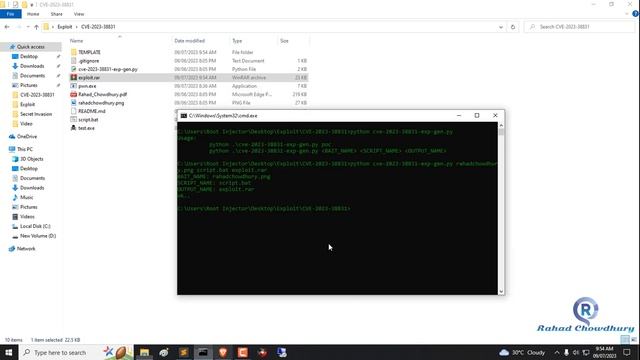The height and width of the screenshot is (360, 640).
Task: Open Local Disk (C:) drive
Action: pyautogui.click(x=35, y=226)
